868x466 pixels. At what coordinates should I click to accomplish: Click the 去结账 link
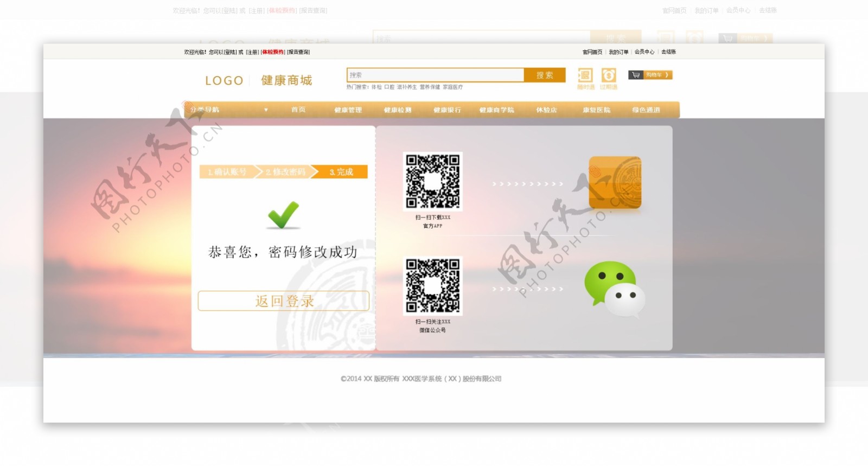pos(668,52)
